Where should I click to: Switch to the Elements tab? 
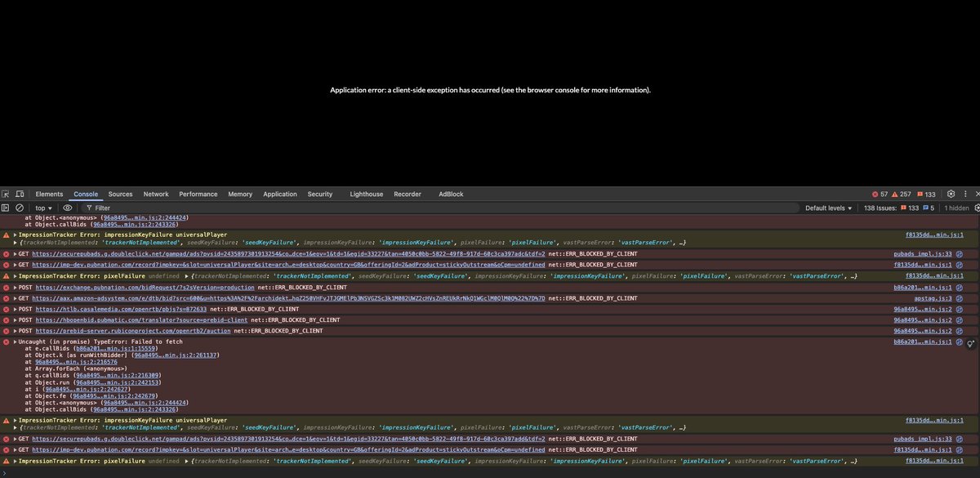[x=49, y=194]
